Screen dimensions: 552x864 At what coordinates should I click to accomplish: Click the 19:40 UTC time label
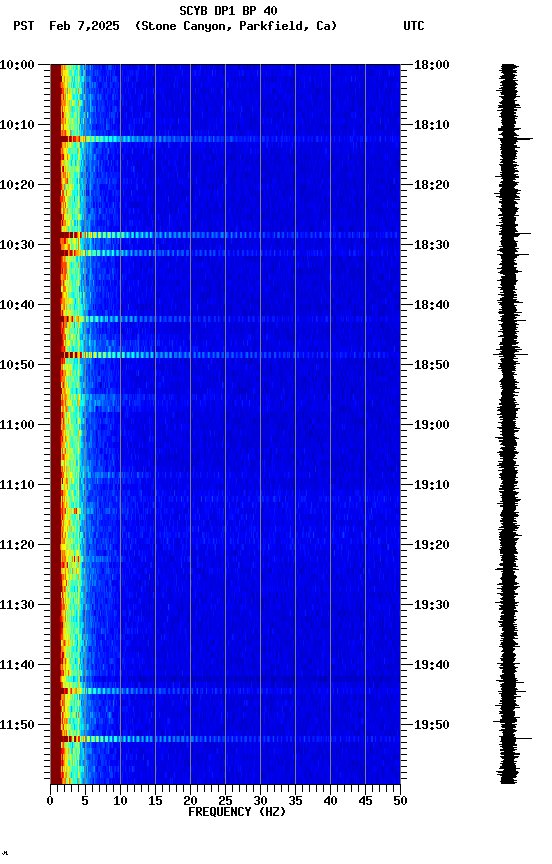tap(432, 665)
